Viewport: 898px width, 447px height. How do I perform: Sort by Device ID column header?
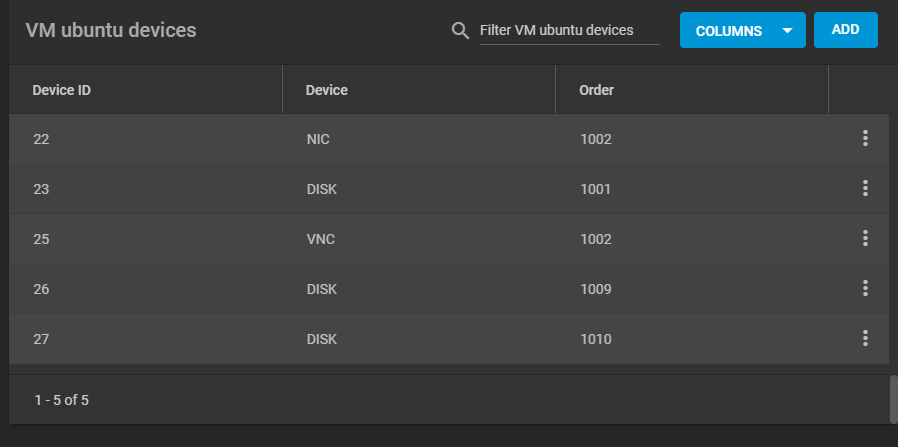click(x=61, y=90)
